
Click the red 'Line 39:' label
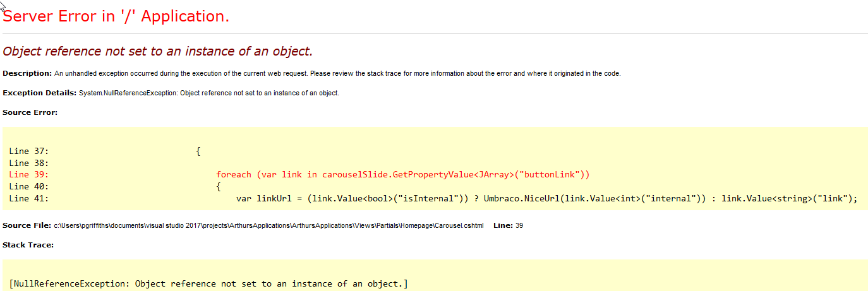(x=29, y=175)
